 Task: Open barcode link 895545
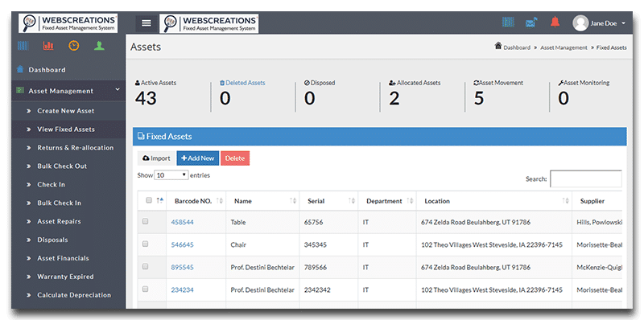tap(183, 268)
